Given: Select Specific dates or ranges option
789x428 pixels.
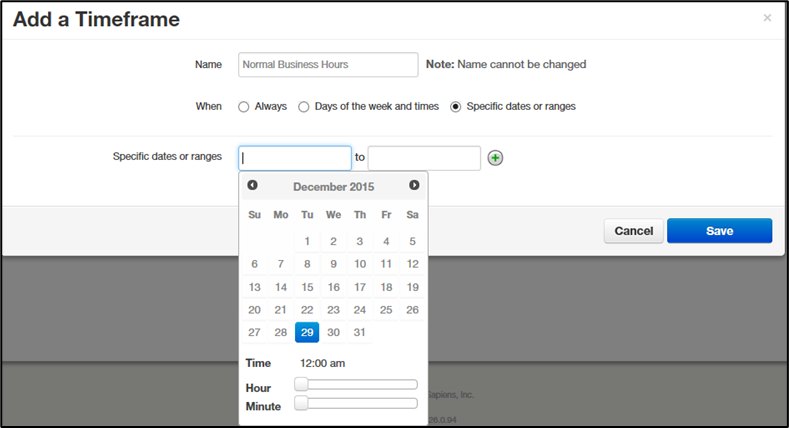Looking at the screenshot, I should tap(456, 106).
